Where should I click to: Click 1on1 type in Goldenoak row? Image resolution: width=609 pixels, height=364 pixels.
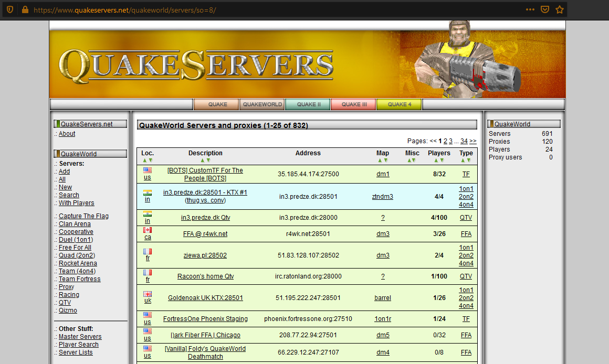pos(466,290)
